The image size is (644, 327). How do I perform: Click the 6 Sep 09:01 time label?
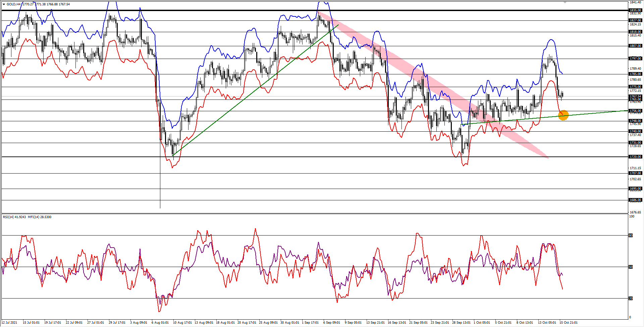(x=332, y=323)
